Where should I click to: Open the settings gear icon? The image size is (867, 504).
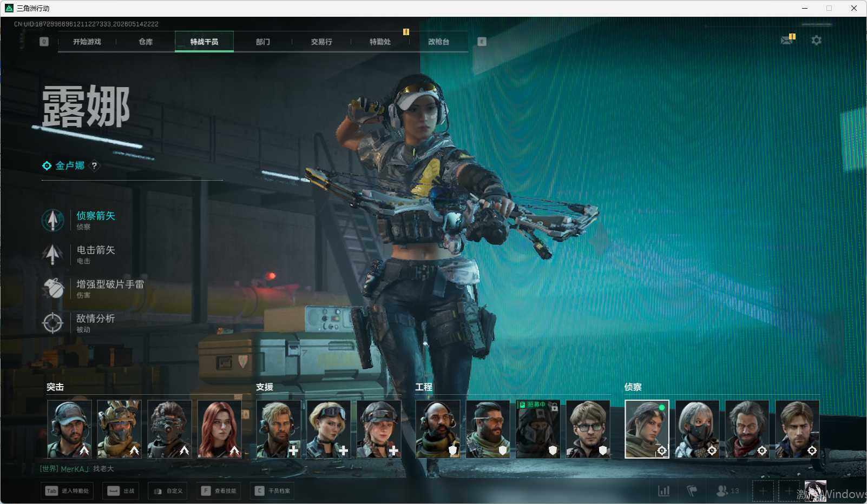[816, 40]
